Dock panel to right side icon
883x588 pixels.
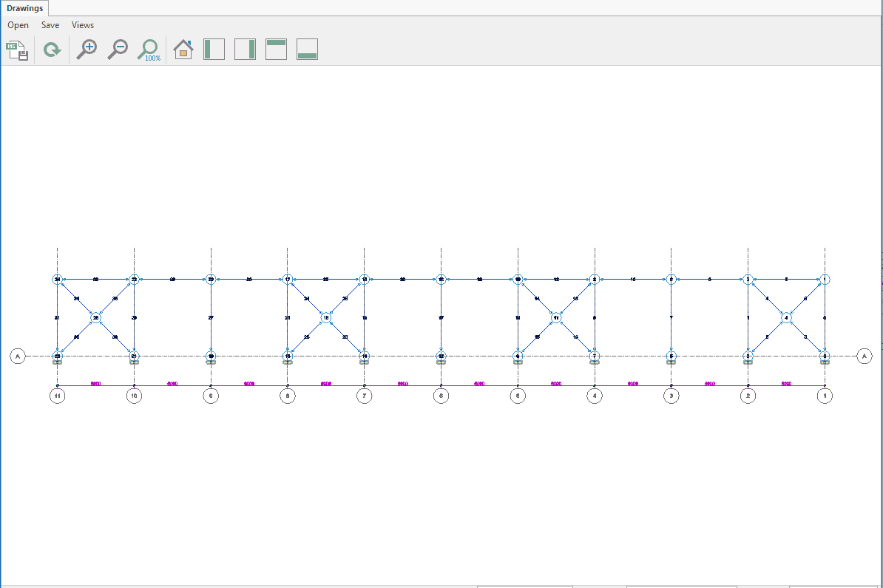coord(245,50)
